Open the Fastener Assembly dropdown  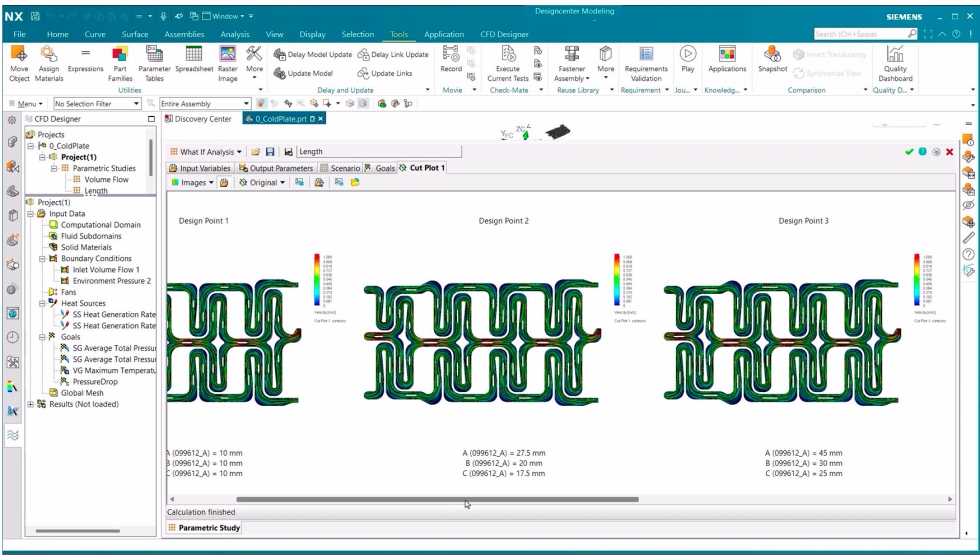[571, 64]
